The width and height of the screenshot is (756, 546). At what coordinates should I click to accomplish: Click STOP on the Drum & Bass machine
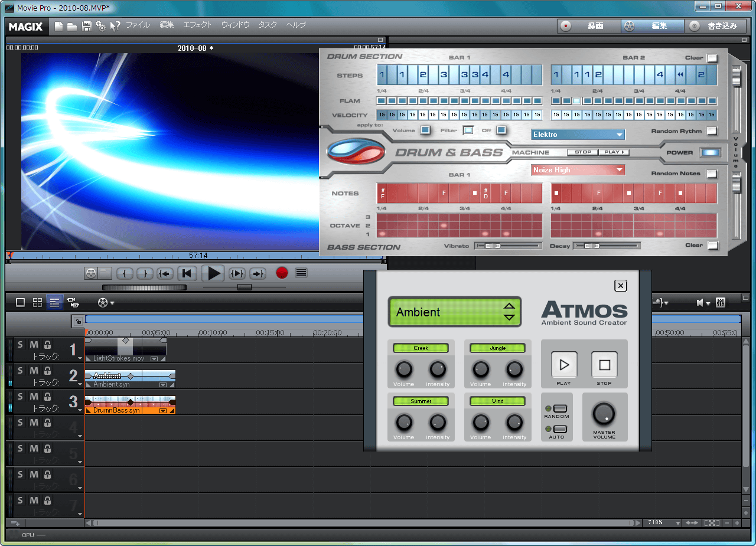coord(583,152)
